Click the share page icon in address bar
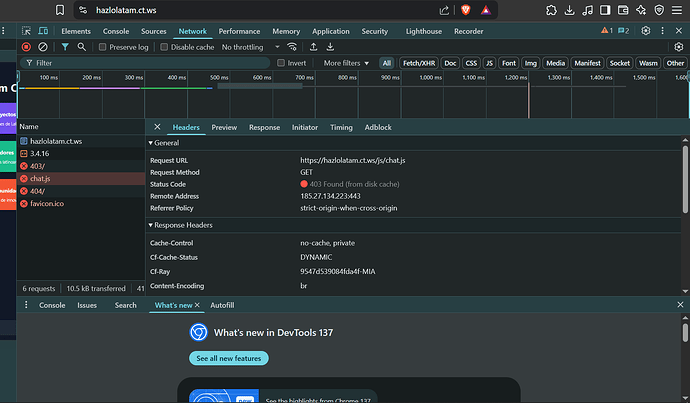Image resolution: width=690 pixels, height=403 pixels. pos(444,10)
